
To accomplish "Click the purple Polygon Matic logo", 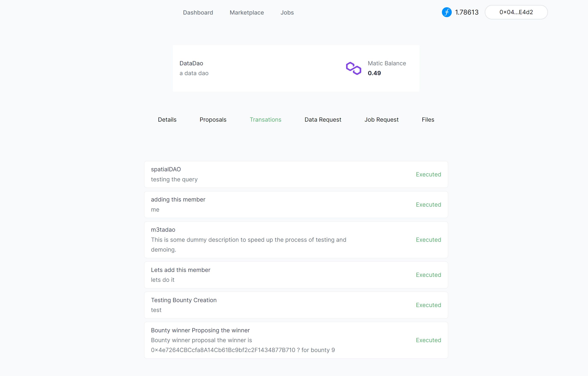I will [x=353, y=68].
